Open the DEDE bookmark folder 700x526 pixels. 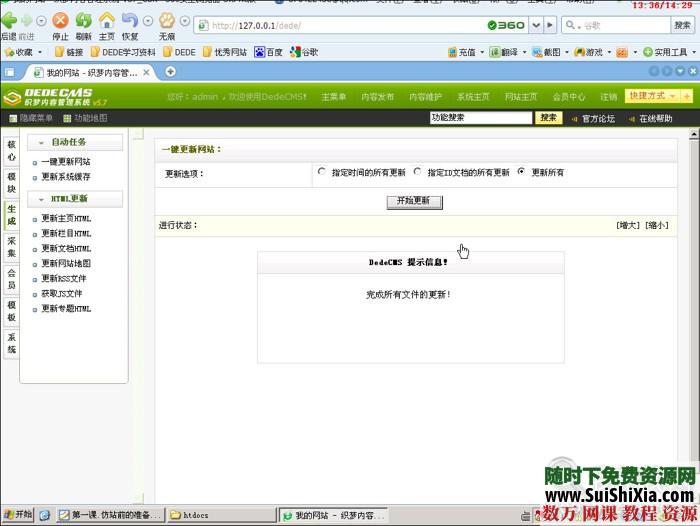click(x=179, y=52)
